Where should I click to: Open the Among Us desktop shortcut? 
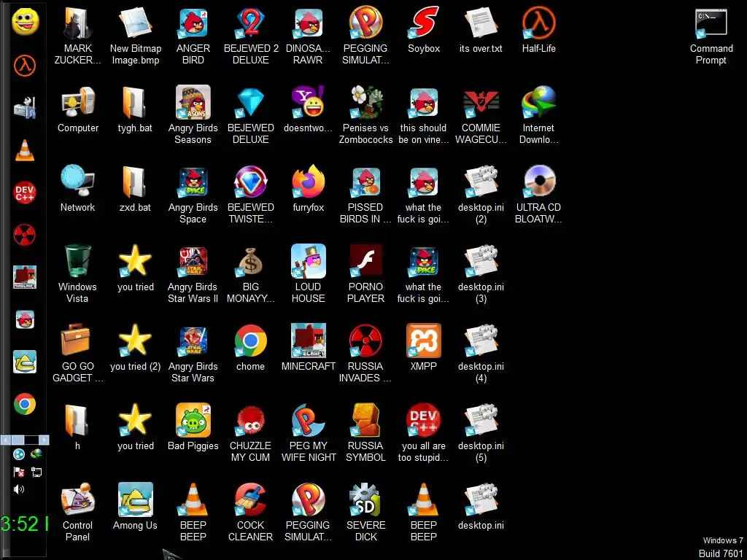[x=135, y=507]
